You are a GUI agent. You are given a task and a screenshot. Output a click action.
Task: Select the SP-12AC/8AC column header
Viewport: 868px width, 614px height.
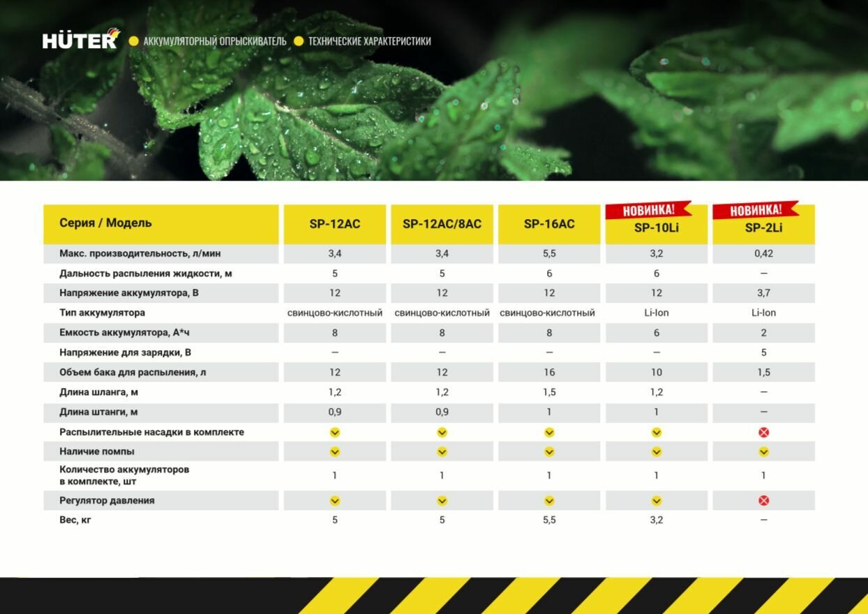[x=442, y=224]
